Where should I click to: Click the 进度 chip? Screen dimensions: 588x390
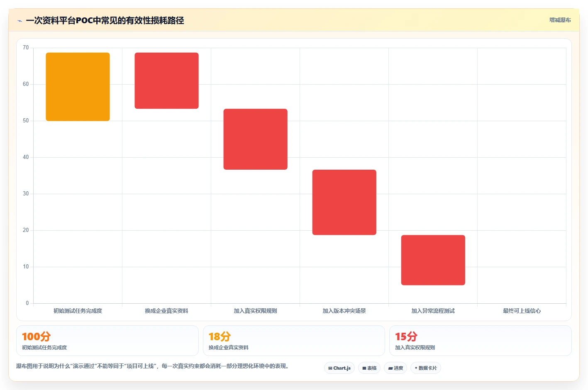click(x=395, y=368)
